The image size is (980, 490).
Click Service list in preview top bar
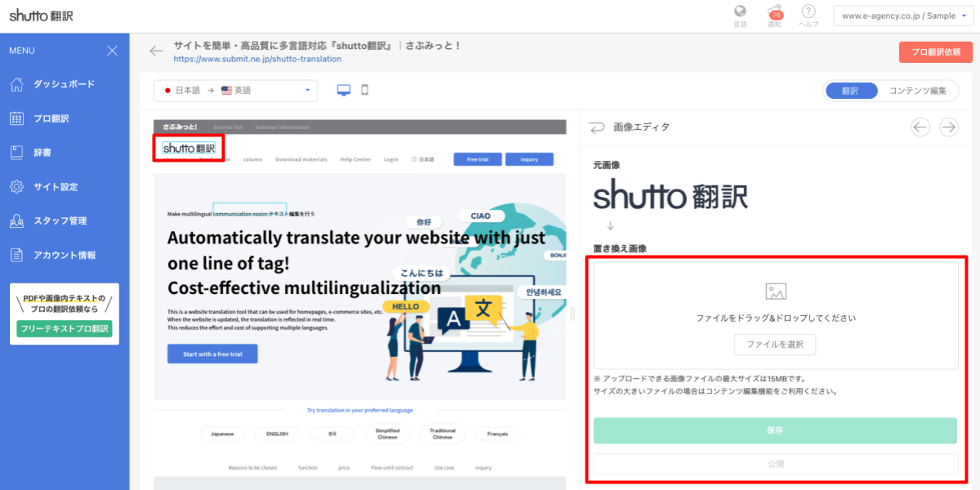pyautogui.click(x=228, y=127)
